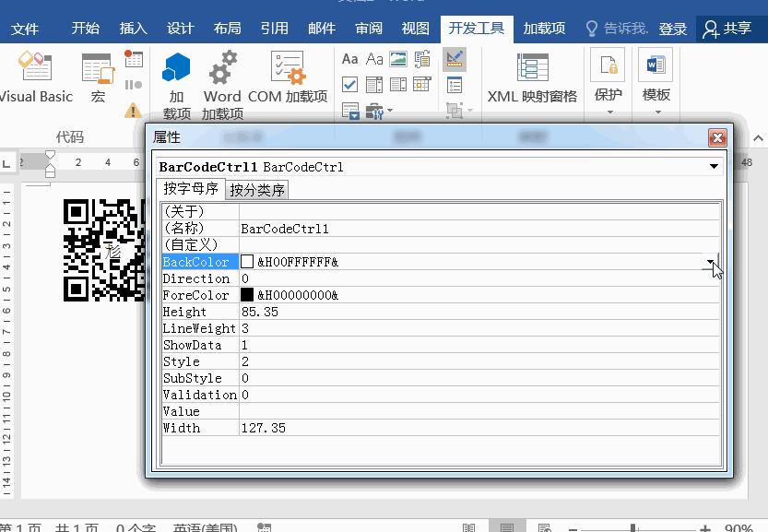Click the zoom in plus button
Screen dimensions: 768x532
[x=705, y=528]
